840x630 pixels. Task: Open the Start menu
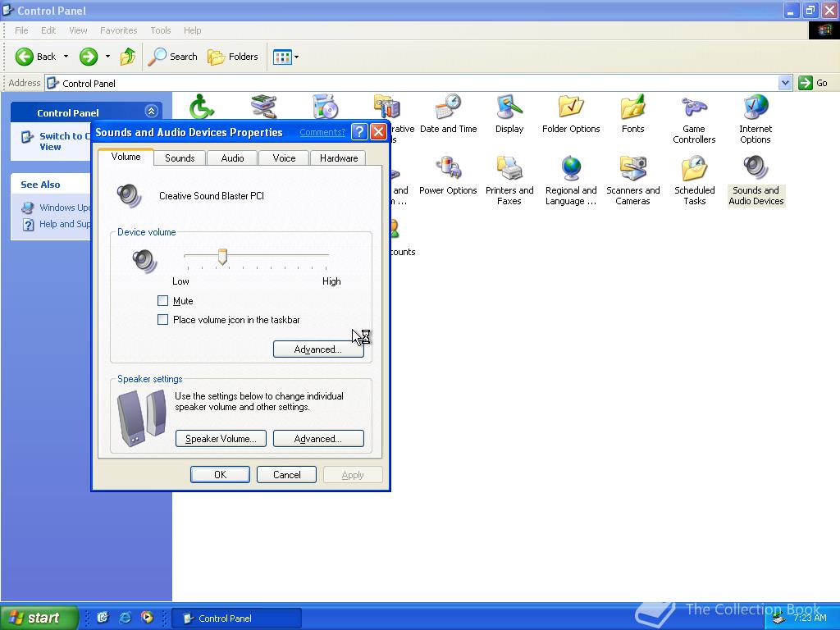pyautogui.click(x=39, y=618)
